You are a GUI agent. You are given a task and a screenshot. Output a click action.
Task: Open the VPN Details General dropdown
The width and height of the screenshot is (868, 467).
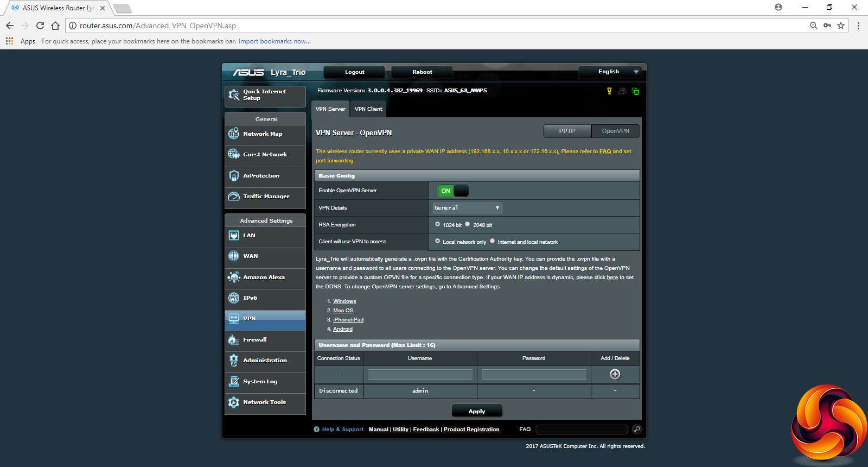click(467, 208)
